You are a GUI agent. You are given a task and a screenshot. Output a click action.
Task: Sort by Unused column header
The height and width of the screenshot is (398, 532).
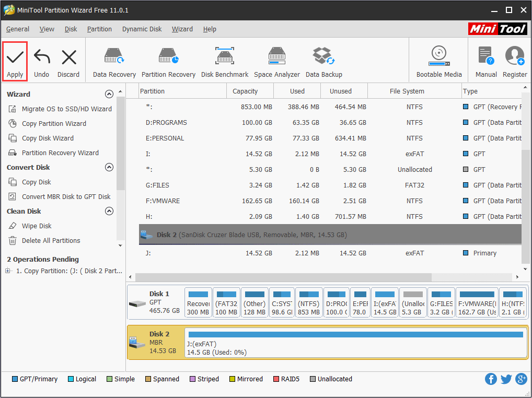pos(344,91)
